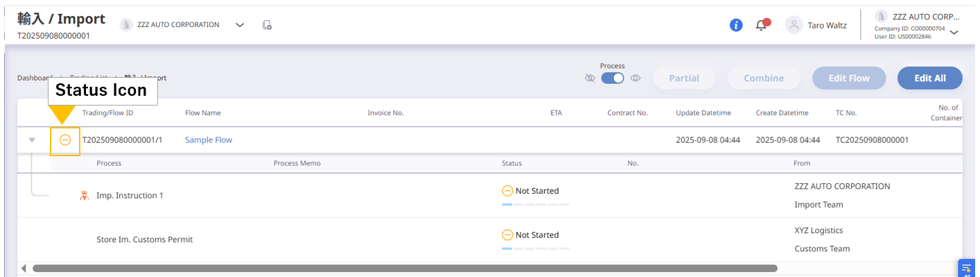Click progress bar under Imp. Instruction 1 status
Image resolution: width=980 pixels, height=277 pixels.
coord(535,205)
